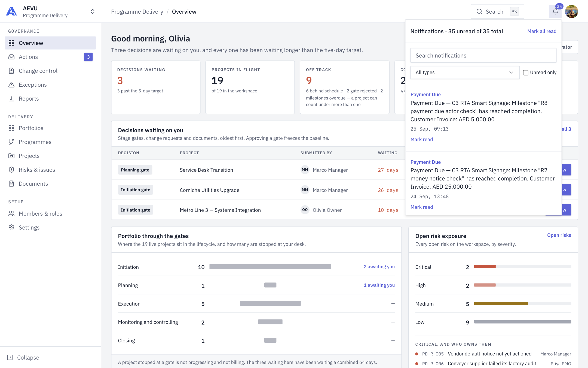Click Programme Delivery breadcrumb link
The image size is (588, 368).
(137, 12)
